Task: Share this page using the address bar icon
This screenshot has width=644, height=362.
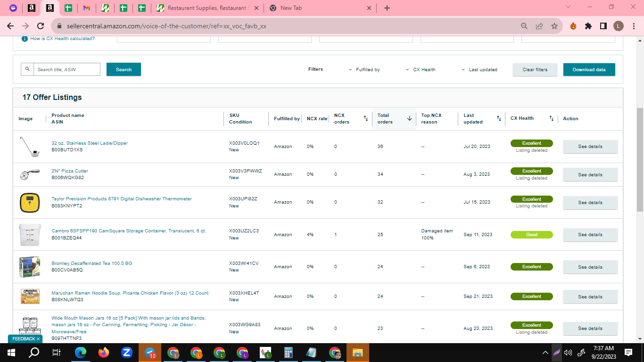Action: [x=539, y=26]
